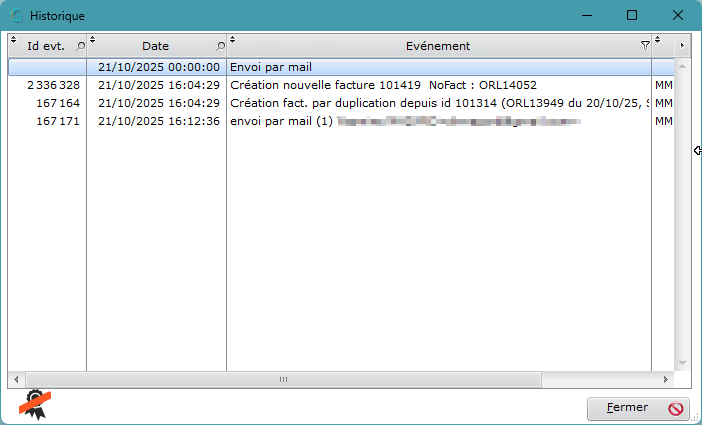Click the Id evt. column header
This screenshot has width=702, height=425.
(47, 46)
